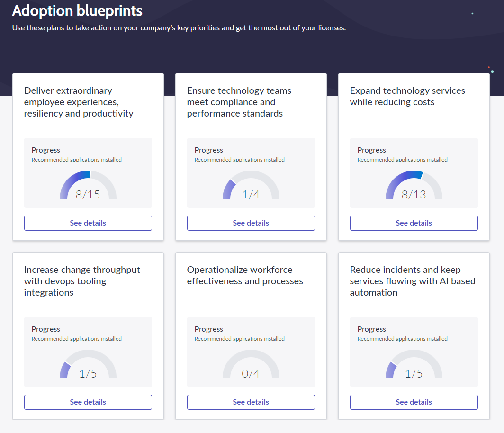Viewport: 504px width, 433px height.
Task: Click the 'Increase change throughput' card title
Action: 82,281
